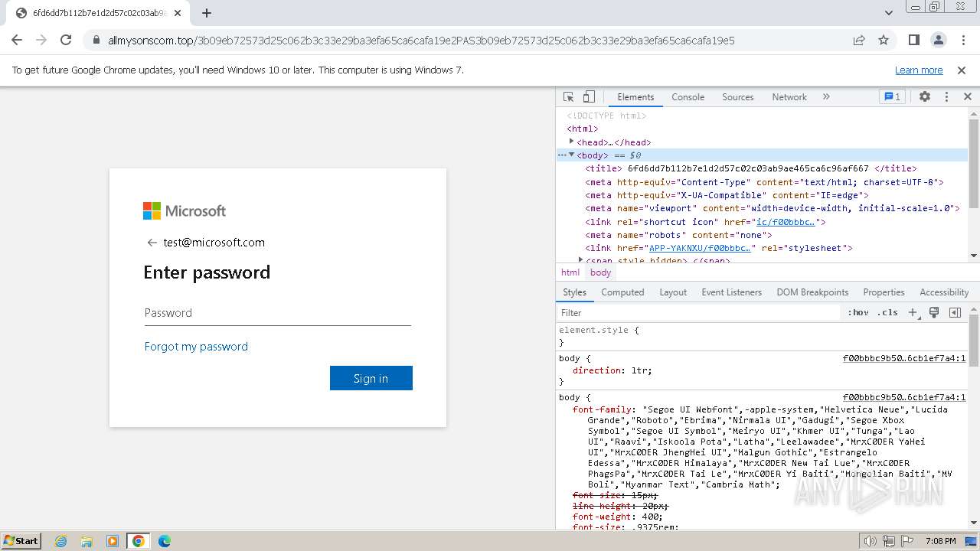Image resolution: width=980 pixels, height=551 pixels.
Task: Toggle the device toolbar icon
Action: [589, 97]
